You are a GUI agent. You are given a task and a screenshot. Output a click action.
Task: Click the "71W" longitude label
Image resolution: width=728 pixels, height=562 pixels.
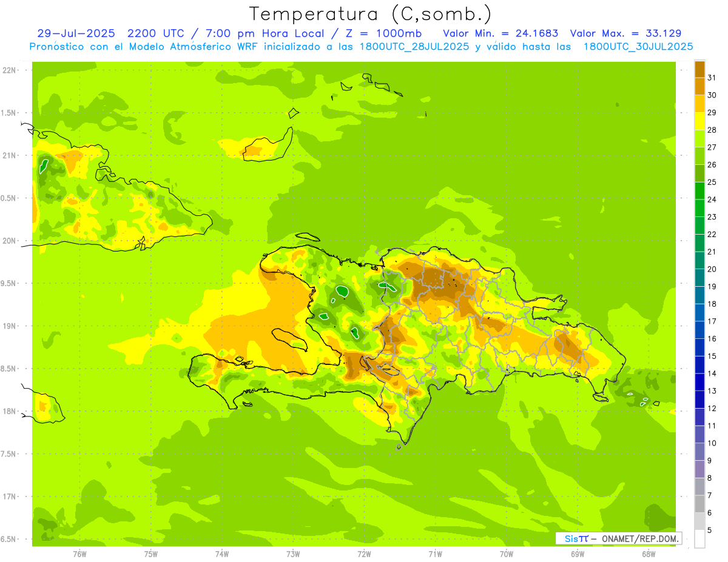click(x=435, y=554)
